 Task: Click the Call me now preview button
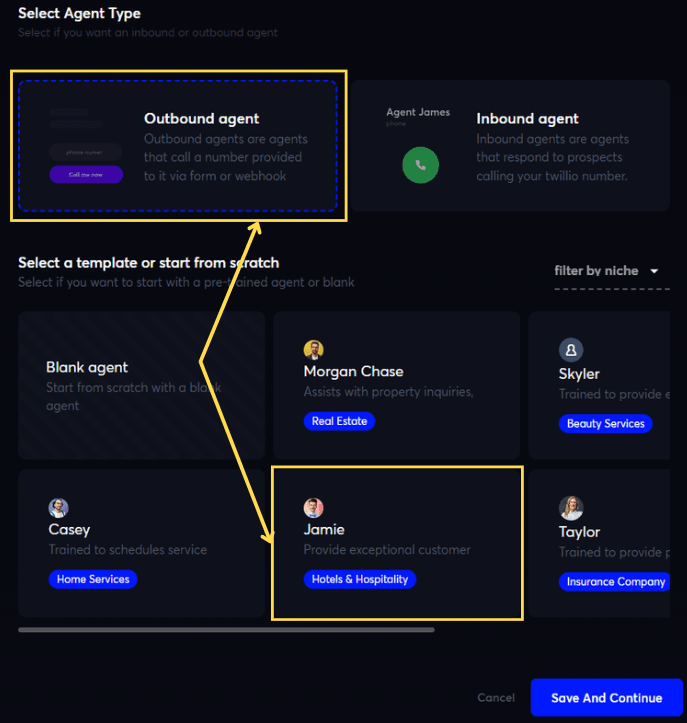pos(86,174)
